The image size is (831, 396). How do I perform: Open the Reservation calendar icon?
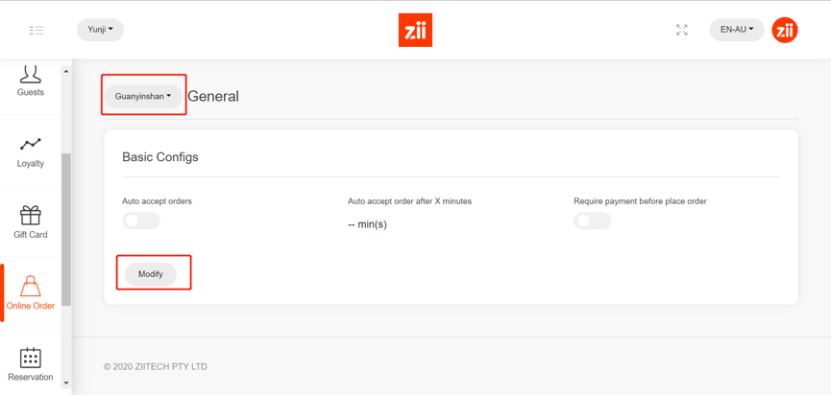coord(30,357)
